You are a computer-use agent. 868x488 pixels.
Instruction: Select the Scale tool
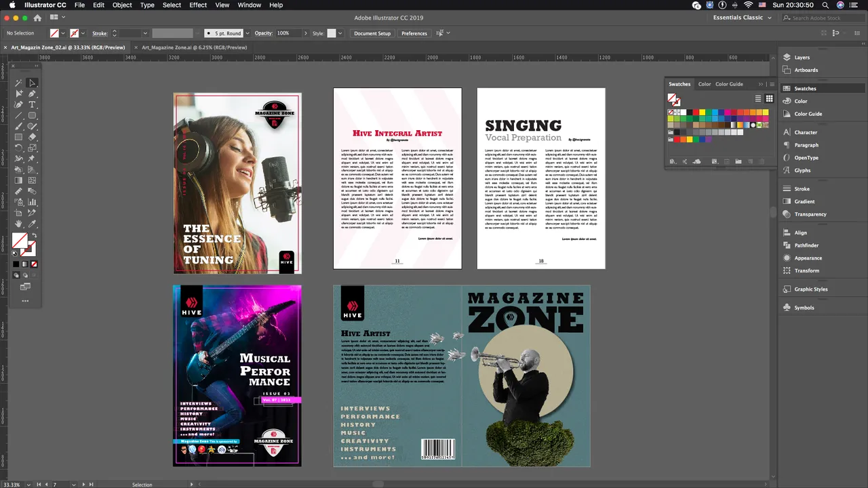coord(32,148)
